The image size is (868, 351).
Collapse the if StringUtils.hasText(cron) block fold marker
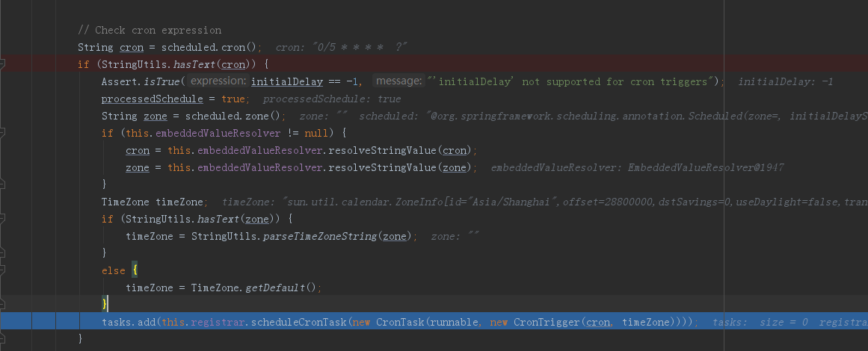[1, 65]
